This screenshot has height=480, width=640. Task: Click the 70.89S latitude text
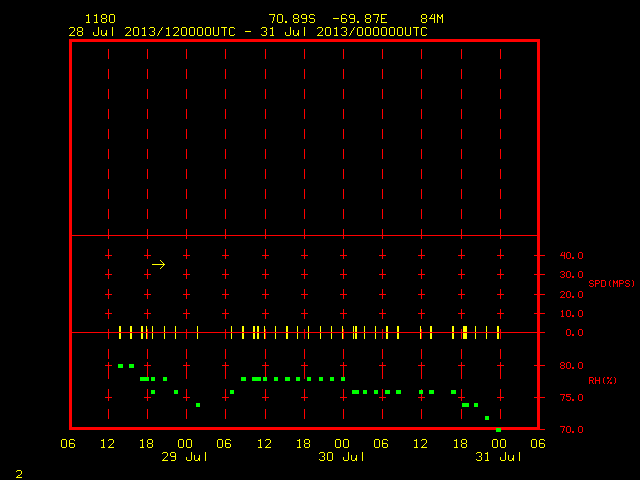coord(292,19)
